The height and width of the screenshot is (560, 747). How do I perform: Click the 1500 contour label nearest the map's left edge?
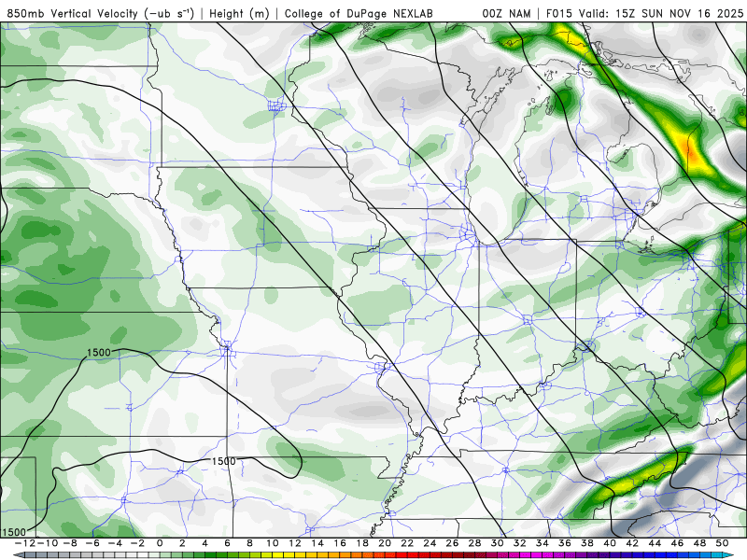click(14, 532)
